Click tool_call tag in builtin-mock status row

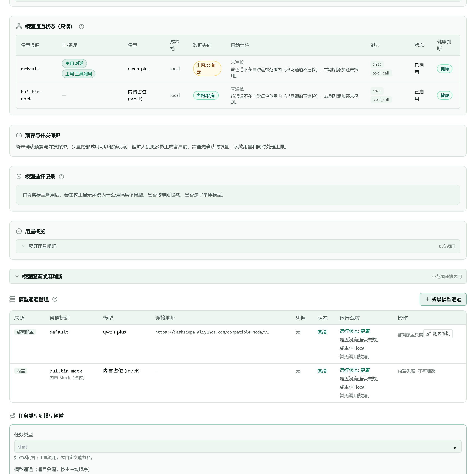click(381, 100)
